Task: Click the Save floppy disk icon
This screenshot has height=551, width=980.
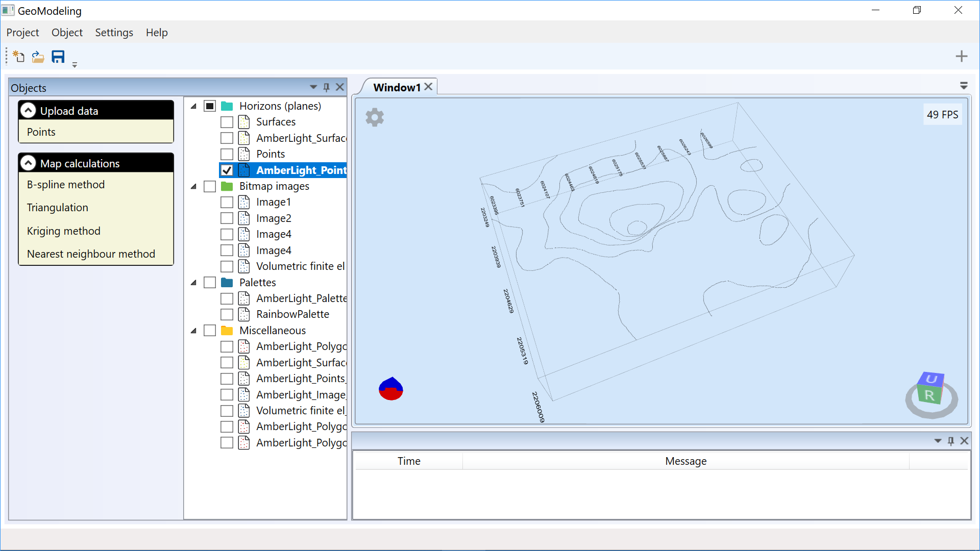Action: [58, 57]
